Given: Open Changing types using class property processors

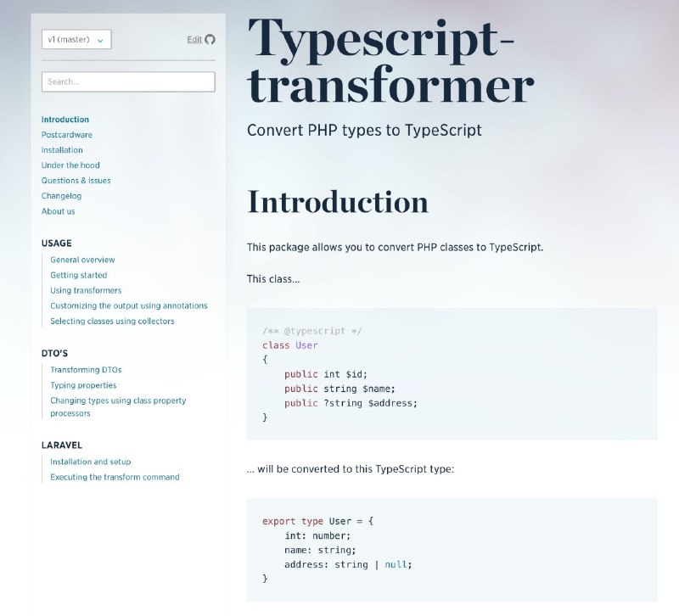Looking at the screenshot, I should point(118,407).
